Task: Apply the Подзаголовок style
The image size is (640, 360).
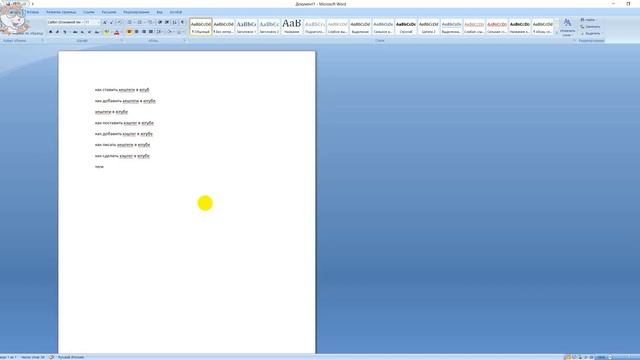Action: 315,27
